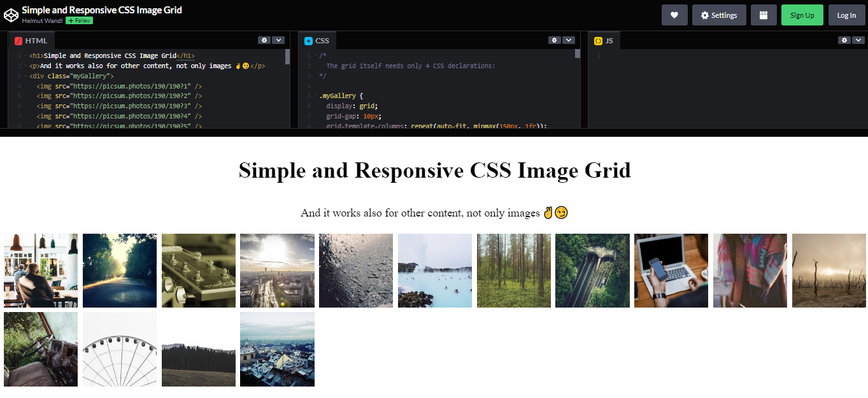
Task: Follow author Helmut Wandl
Action: pyautogui.click(x=78, y=20)
